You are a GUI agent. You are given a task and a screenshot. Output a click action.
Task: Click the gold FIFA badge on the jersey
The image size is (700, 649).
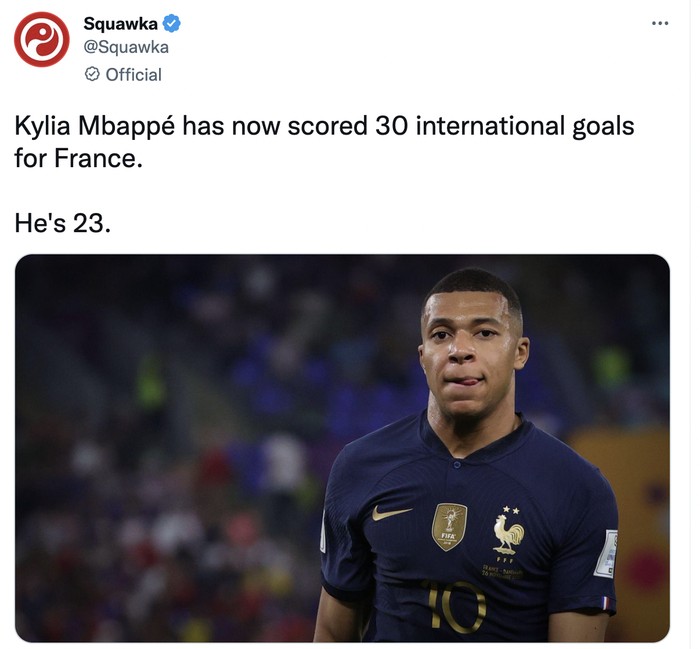click(x=449, y=526)
